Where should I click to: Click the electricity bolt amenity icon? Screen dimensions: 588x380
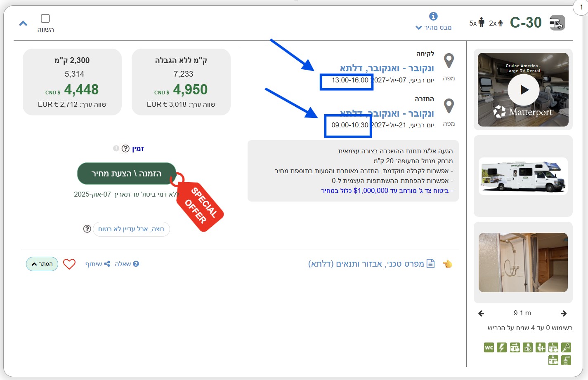pyautogui.click(x=501, y=347)
